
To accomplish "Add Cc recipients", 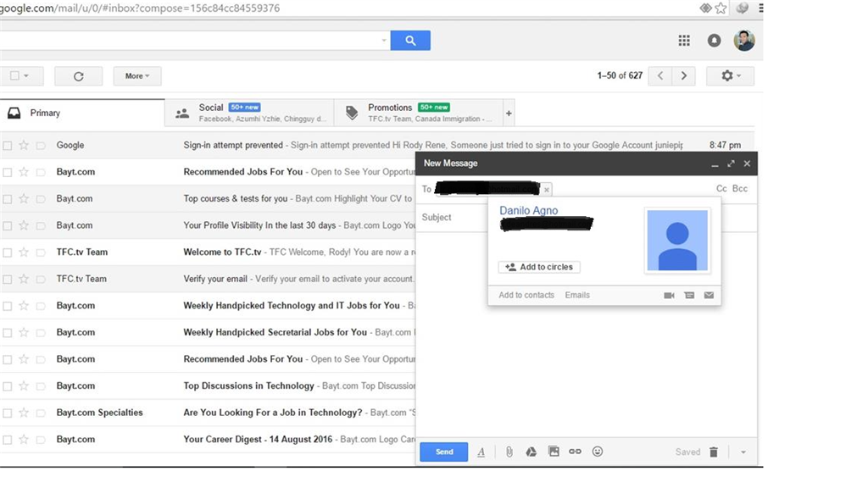I will tap(721, 189).
